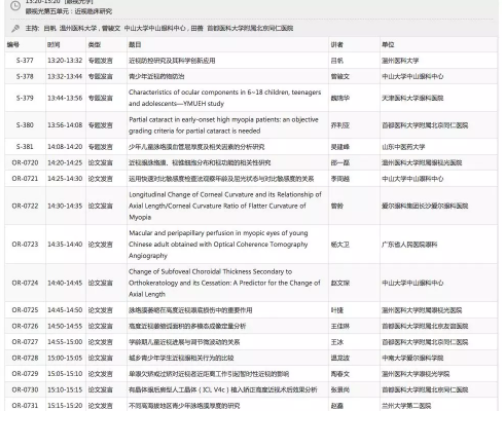Screen dimensions: 502x422
Task: Select the S-378 code cell
Action: 25,77
